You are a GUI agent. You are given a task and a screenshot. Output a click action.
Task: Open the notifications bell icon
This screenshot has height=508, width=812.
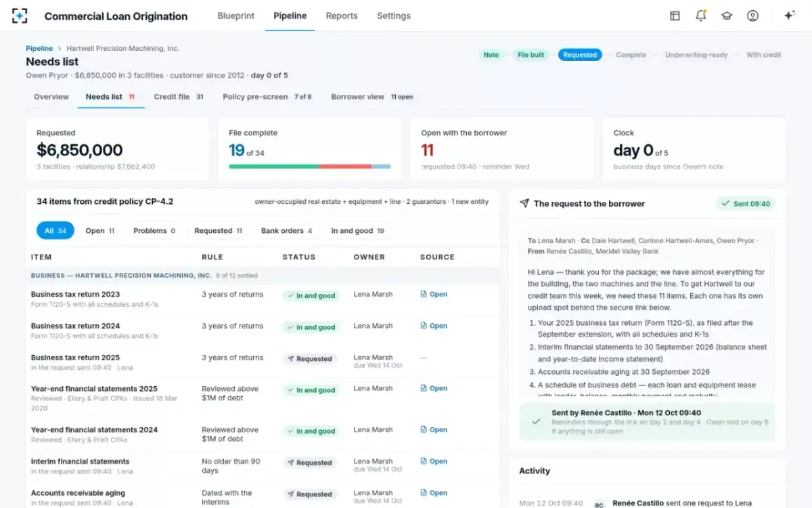[x=701, y=16]
